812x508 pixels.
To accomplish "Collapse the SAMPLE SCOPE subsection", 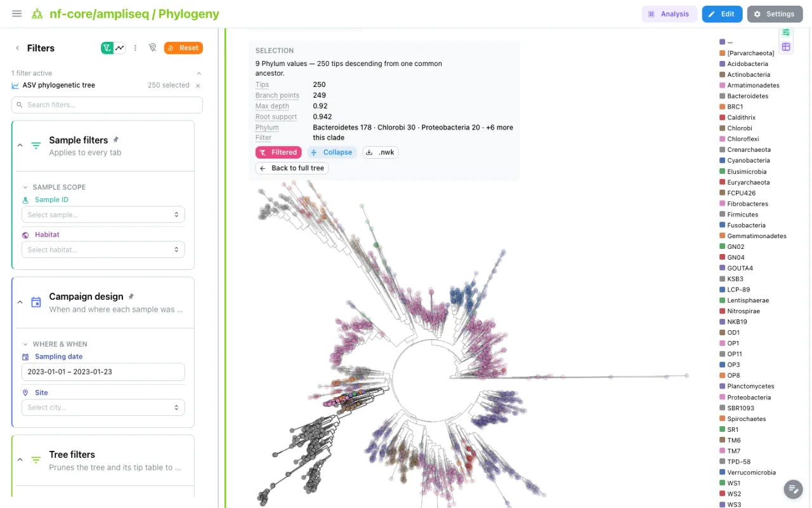I will [25, 187].
